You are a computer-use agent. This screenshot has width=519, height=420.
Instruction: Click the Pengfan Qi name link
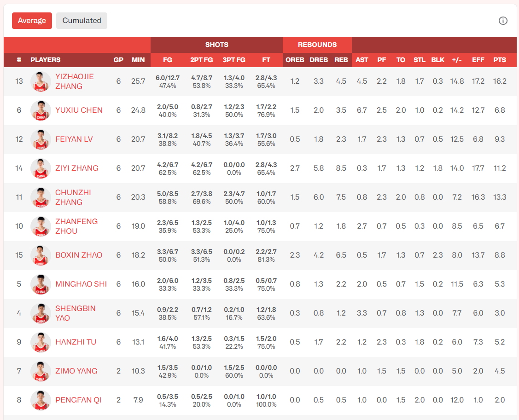click(x=78, y=400)
